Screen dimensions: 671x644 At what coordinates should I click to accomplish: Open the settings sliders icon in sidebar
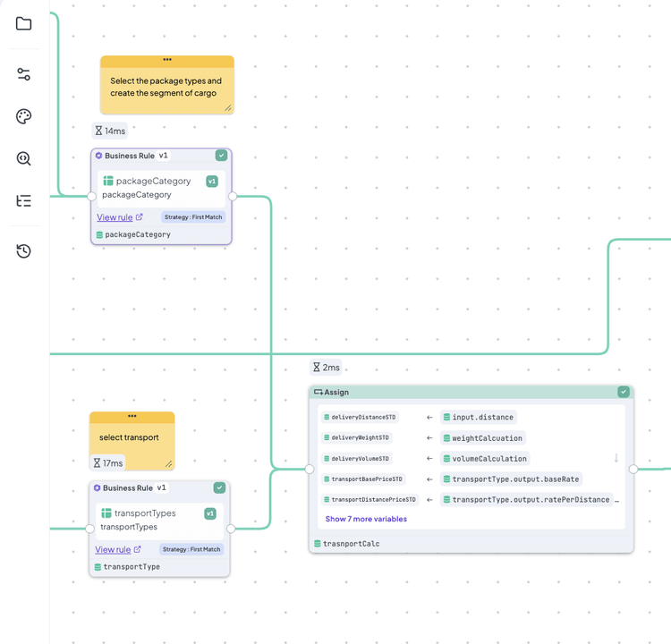[24, 74]
